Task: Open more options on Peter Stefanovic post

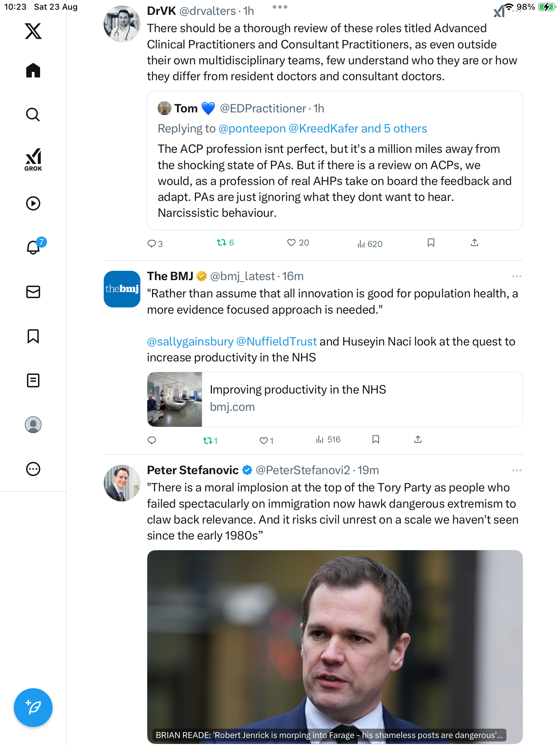Action: point(516,470)
